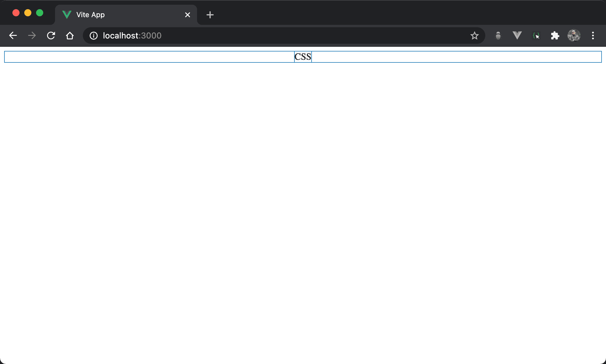Open the Extensions puzzle menu

555,36
